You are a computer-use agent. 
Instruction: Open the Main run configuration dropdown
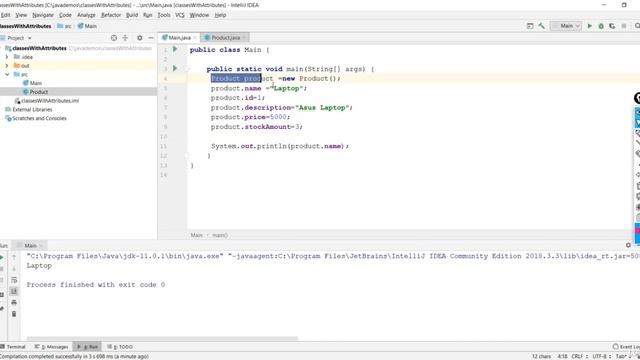point(566,26)
